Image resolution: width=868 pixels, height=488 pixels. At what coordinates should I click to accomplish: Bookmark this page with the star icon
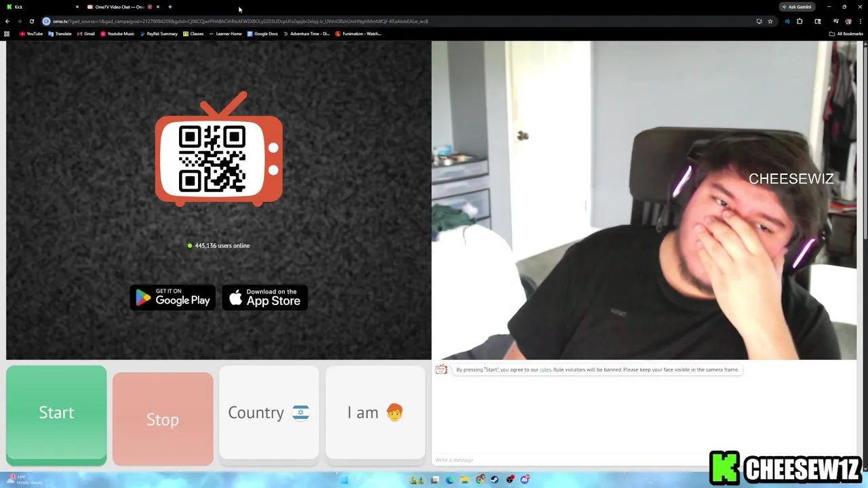coord(770,21)
